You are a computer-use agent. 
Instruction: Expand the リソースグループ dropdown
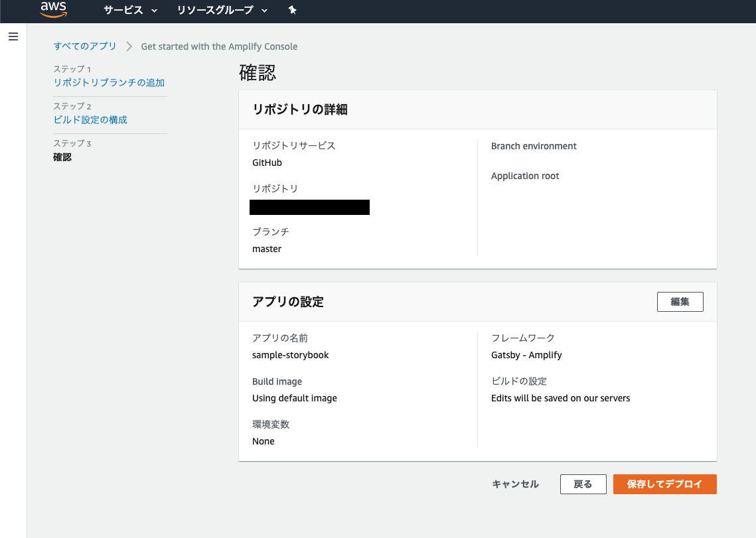click(x=222, y=10)
